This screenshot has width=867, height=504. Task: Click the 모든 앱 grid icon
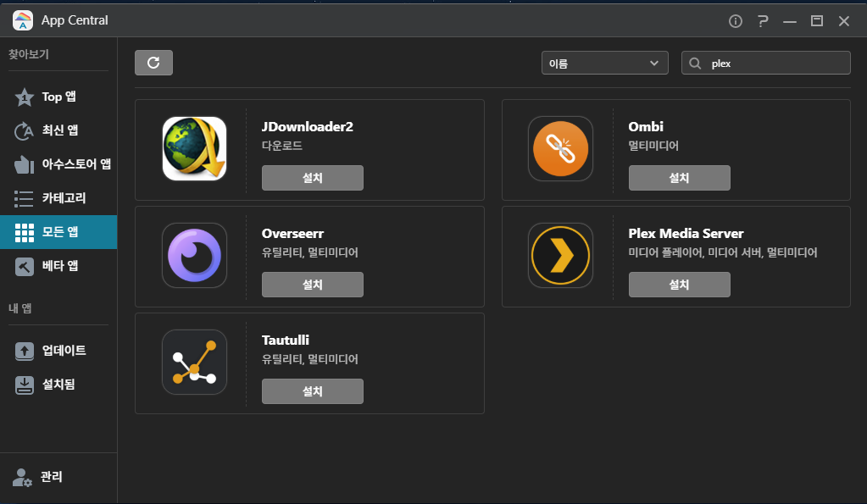click(24, 233)
